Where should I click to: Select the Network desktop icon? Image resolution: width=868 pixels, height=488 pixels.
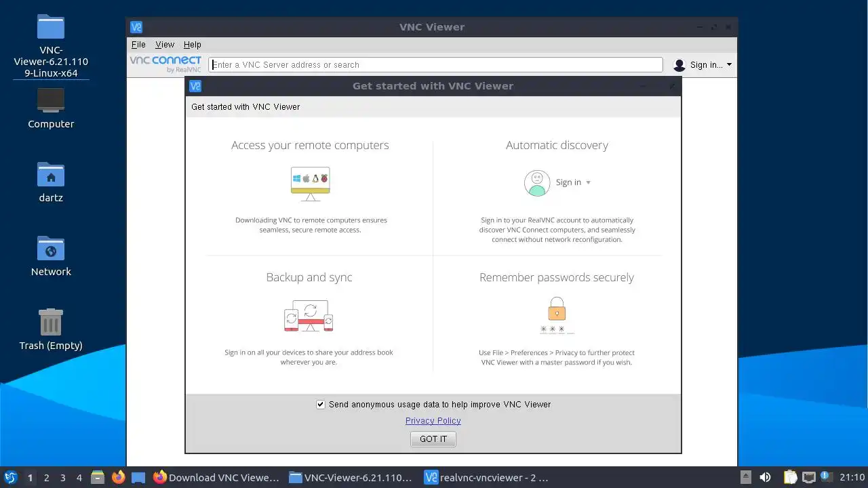[51, 256]
